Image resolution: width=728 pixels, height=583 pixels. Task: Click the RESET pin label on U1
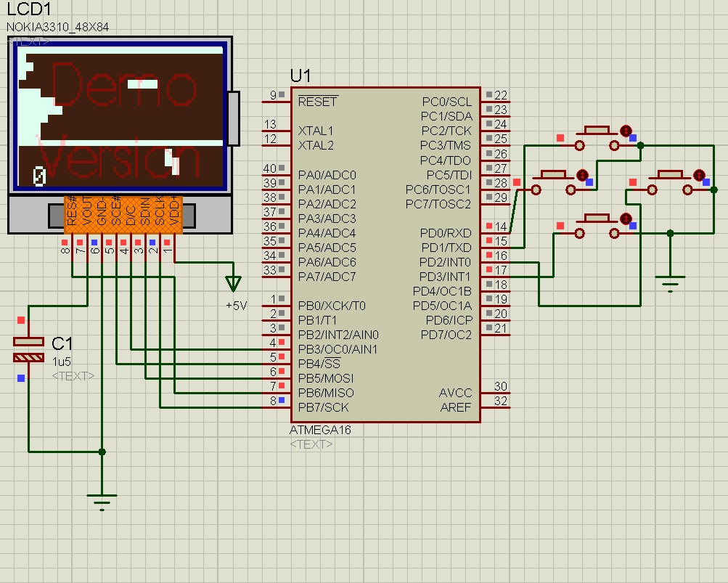(318, 102)
